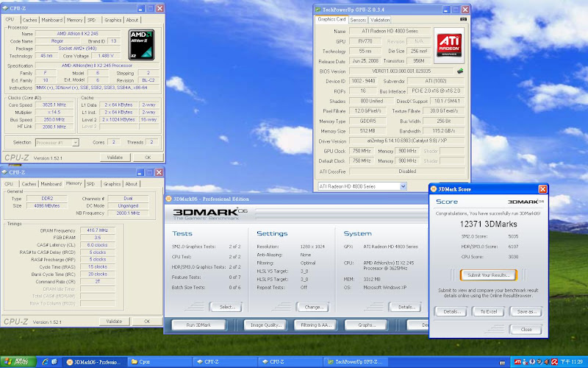Image resolution: width=588 pixels, height=368 pixels.
Task: Open GPU-Z graphics card selection dropdown
Action: pyautogui.click(x=403, y=186)
